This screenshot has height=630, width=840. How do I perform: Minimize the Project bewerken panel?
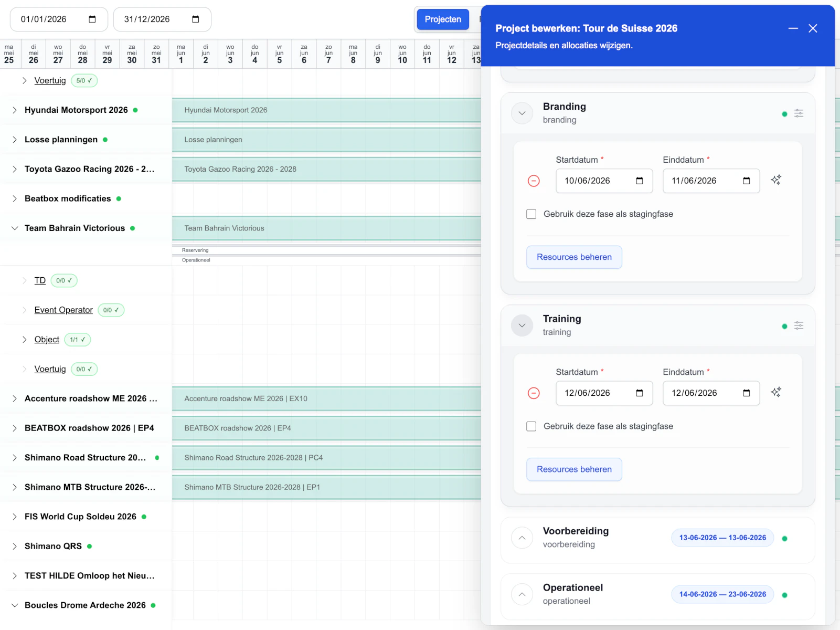point(793,28)
